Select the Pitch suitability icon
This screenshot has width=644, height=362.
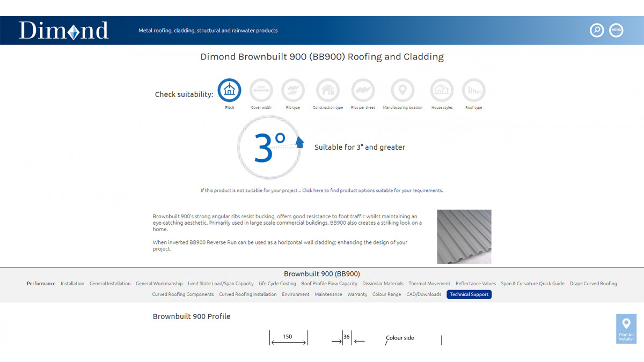[x=230, y=90]
